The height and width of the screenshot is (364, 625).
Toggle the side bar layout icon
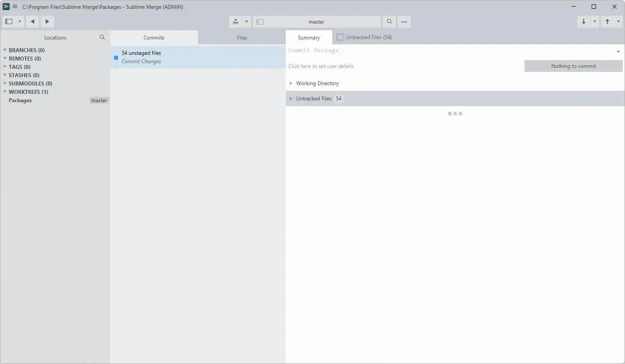coord(9,21)
